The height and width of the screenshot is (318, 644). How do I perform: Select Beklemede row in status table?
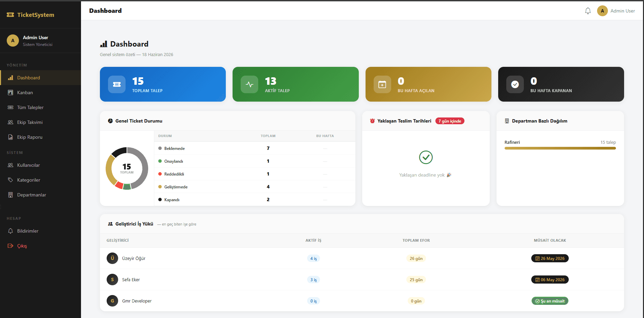[255, 148]
